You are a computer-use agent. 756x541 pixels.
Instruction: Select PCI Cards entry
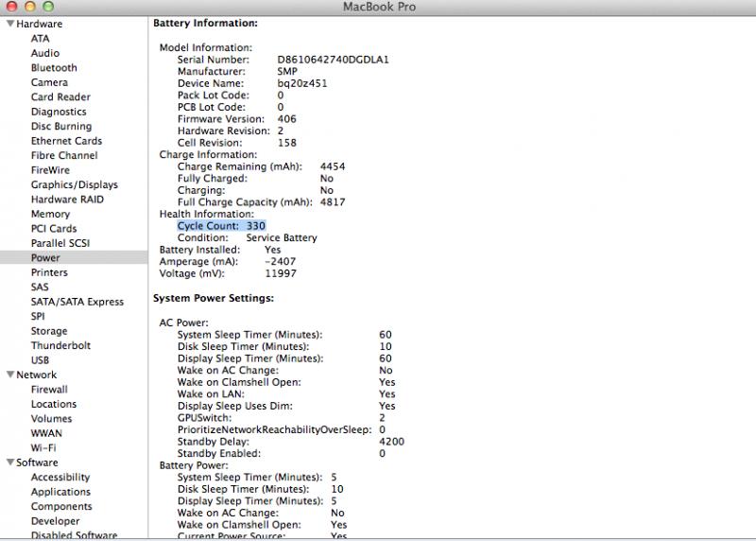tap(54, 228)
